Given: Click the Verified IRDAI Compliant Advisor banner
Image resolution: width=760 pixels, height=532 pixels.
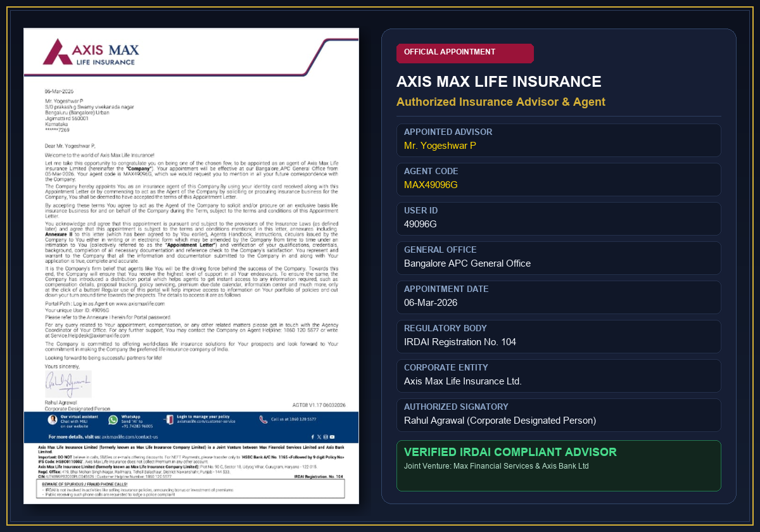Looking at the screenshot, I should [x=559, y=465].
